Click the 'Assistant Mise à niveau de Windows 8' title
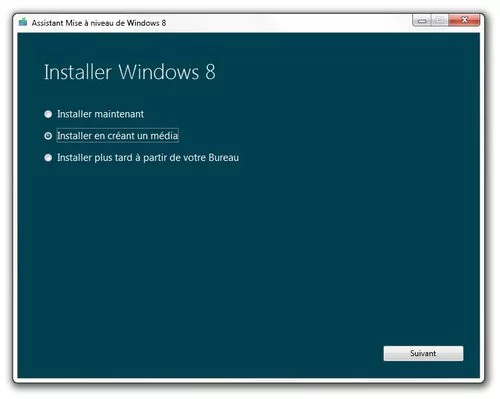The width and height of the screenshot is (500, 399). point(99,23)
